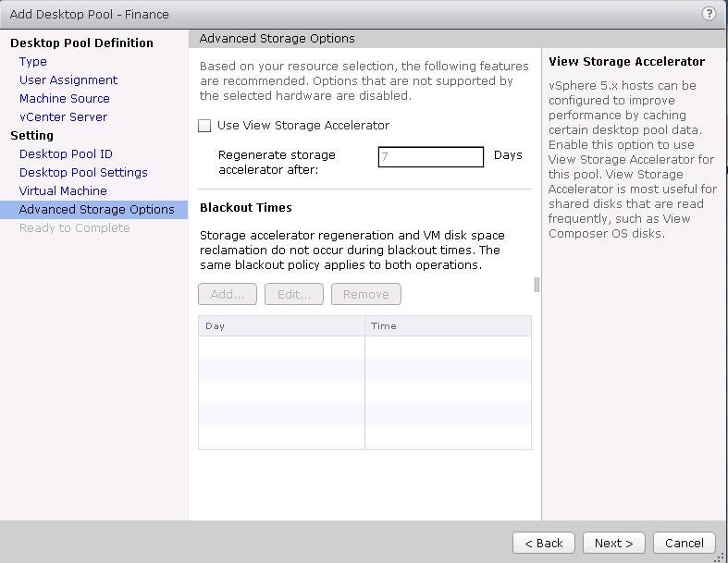Click the Day column header
728x563 pixels.
point(281,325)
